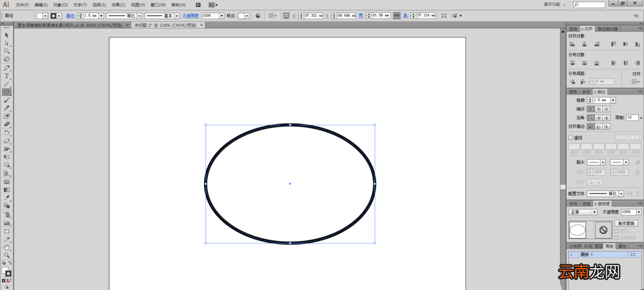This screenshot has height=290, width=644.
Task: Open recolor artwork icon in control bar
Action: coord(258,15)
